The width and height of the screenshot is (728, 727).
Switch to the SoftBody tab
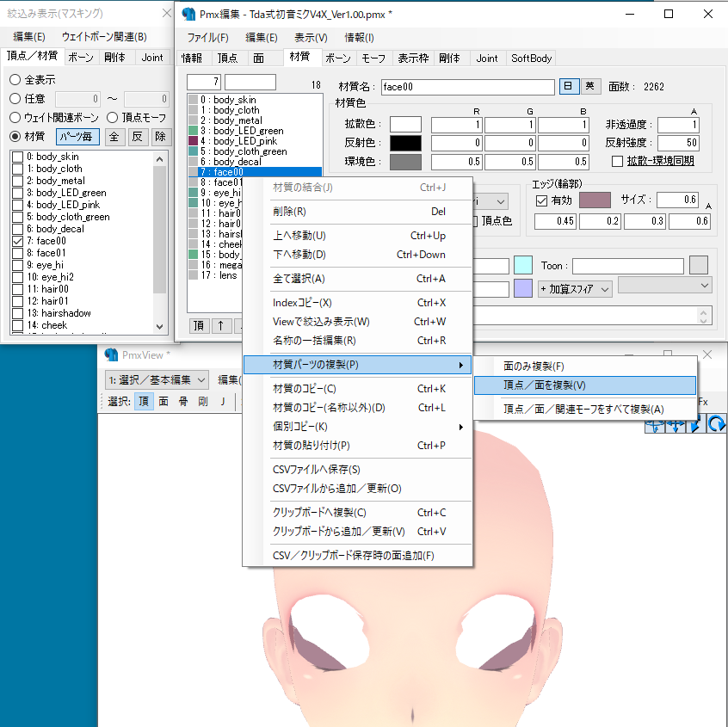[x=531, y=58]
